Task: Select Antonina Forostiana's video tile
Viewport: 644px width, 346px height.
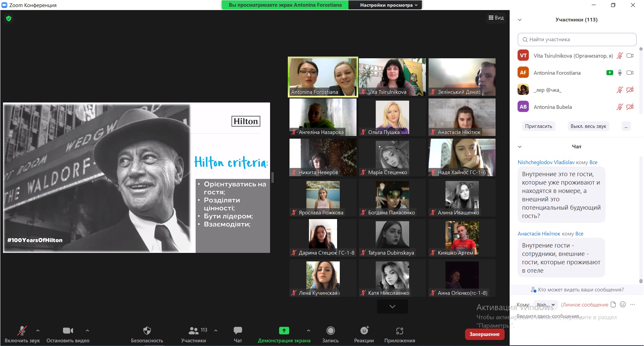Action: (x=323, y=77)
